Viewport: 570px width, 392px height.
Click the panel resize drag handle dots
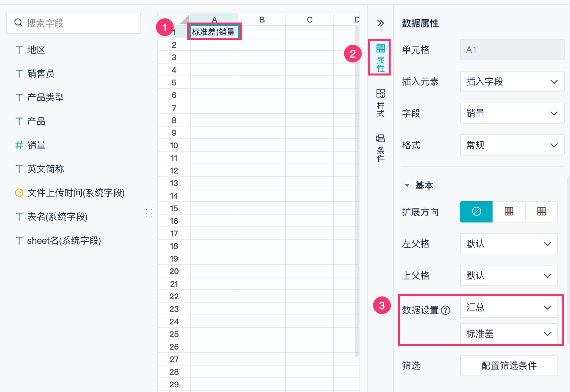pyautogui.click(x=149, y=213)
